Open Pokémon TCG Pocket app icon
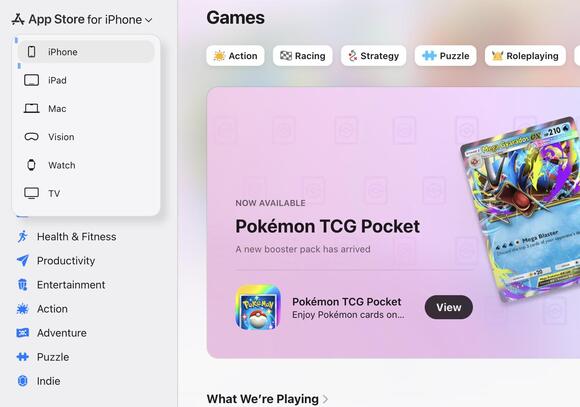This screenshot has width=580, height=407. tap(258, 307)
